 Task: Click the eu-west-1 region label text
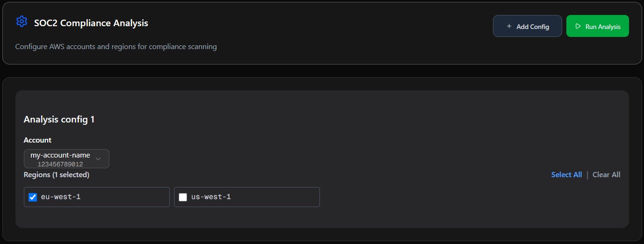coord(61,197)
